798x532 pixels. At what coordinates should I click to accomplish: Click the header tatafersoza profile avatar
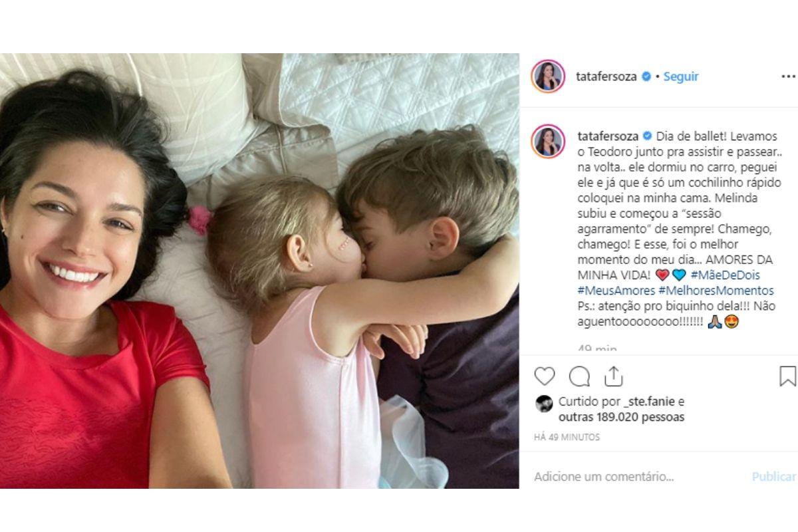(x=548, y=76)
